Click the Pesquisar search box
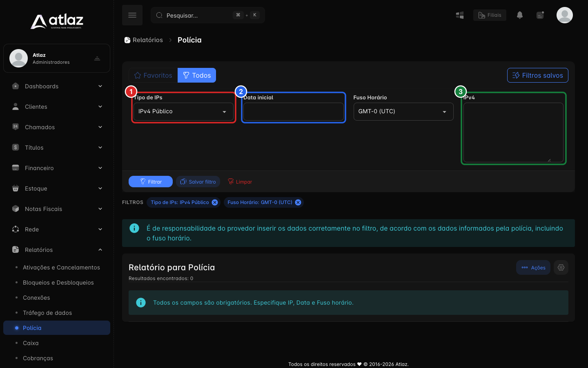 pos(208,15)
